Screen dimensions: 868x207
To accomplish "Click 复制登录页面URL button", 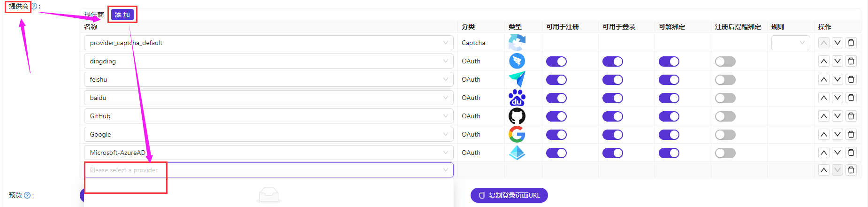I will tap(509, 195).
